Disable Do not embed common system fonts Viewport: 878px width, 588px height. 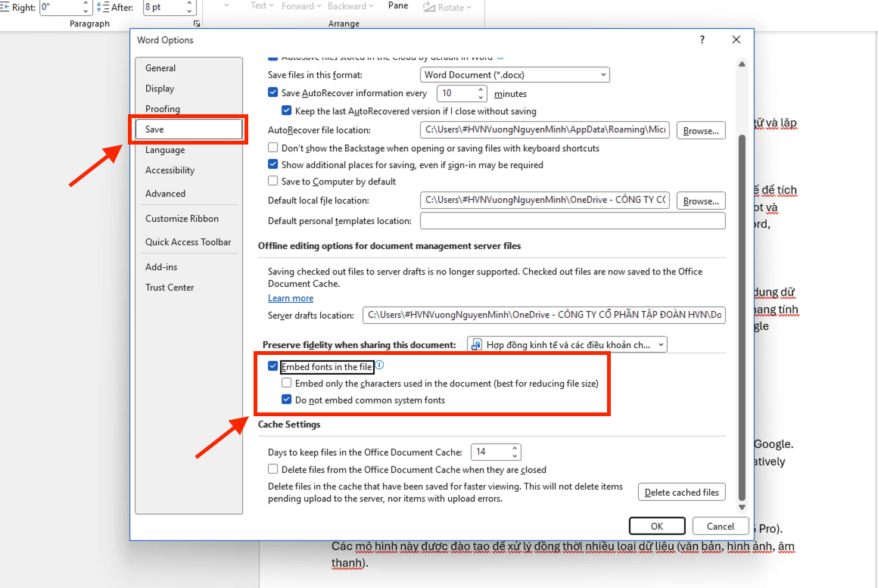coord(287,399)
